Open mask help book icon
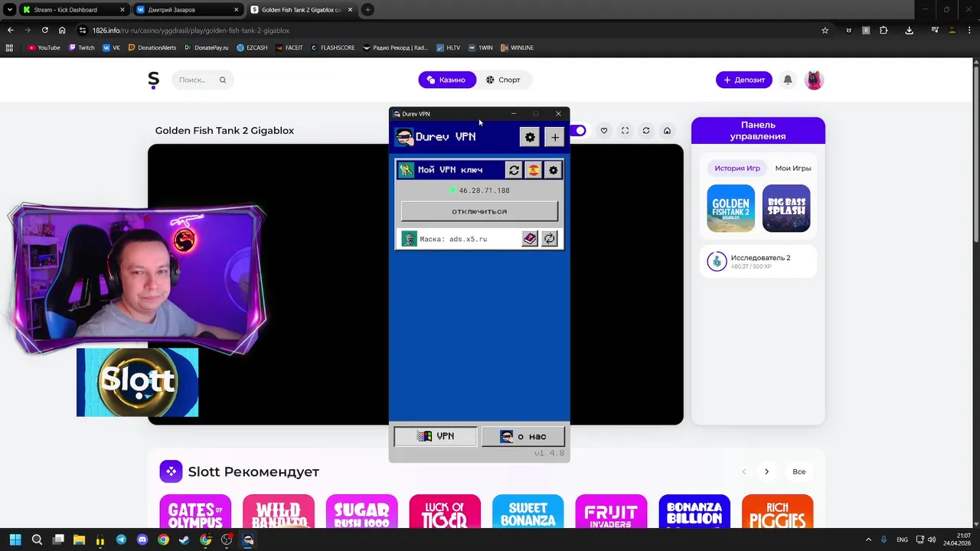The height and width of the screenshot is (551, 980). pos(530,239)
